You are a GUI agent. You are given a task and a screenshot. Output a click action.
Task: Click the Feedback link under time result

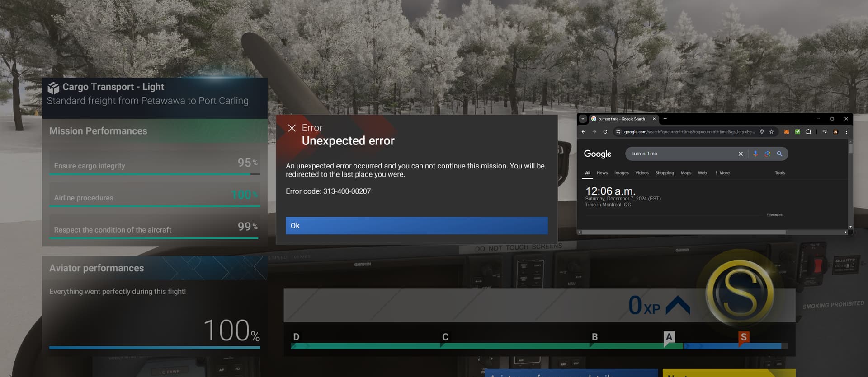point(774,215)
